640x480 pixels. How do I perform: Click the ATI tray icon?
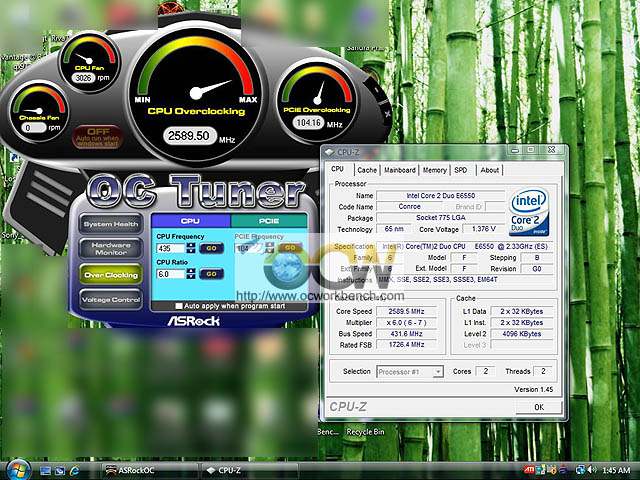(529, 470)
